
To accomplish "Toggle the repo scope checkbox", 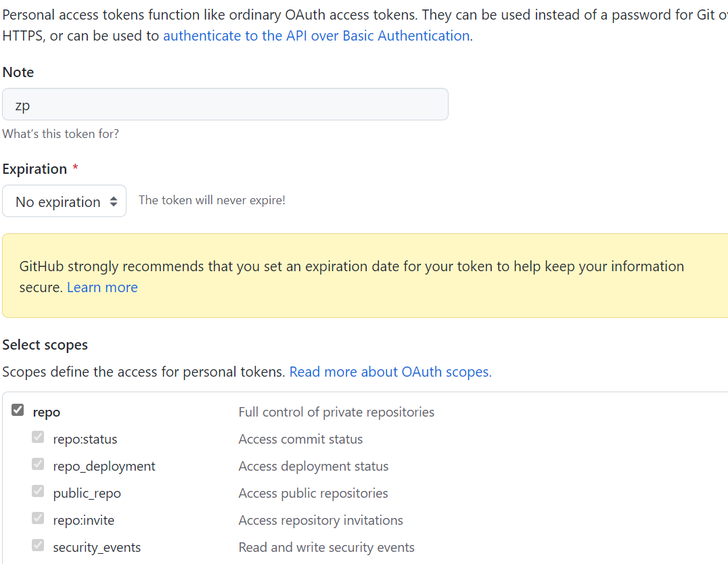I will 18,410.
